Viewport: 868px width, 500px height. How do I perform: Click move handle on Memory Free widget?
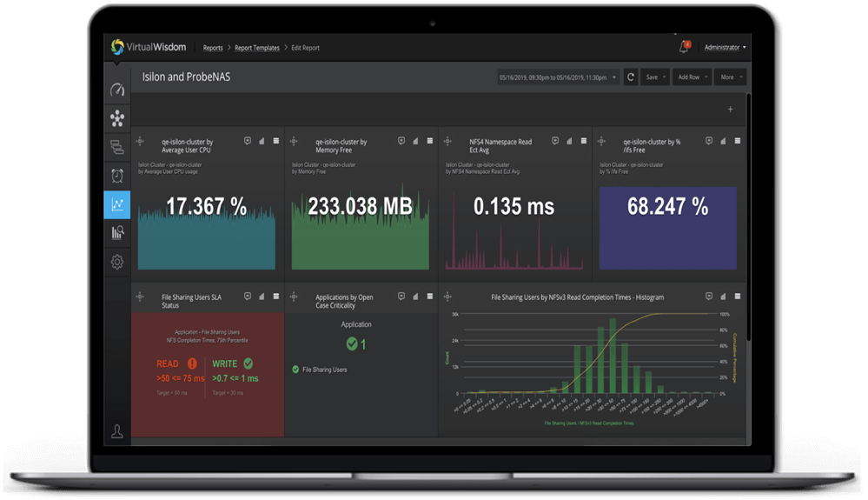(x=294, y=142)
